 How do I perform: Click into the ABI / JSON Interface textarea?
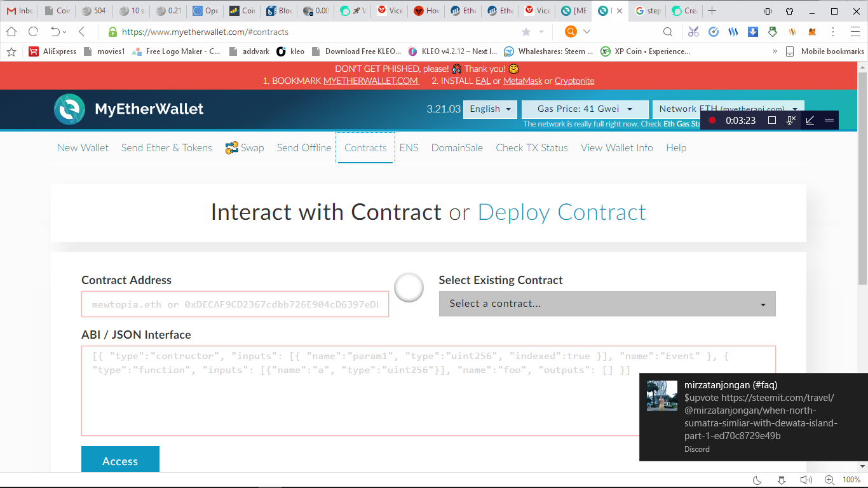point(428,391)
